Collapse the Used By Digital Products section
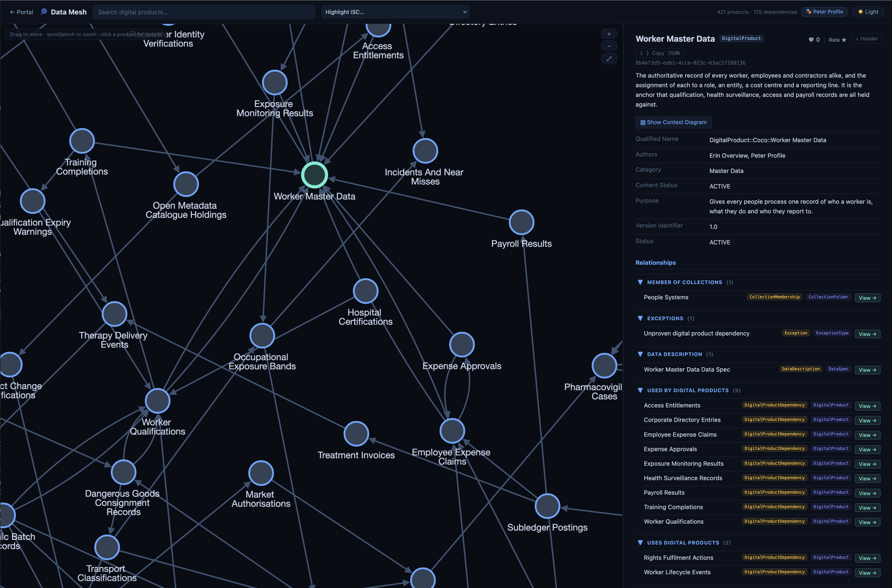Viewport: 892px width, 588px height. 640,390
